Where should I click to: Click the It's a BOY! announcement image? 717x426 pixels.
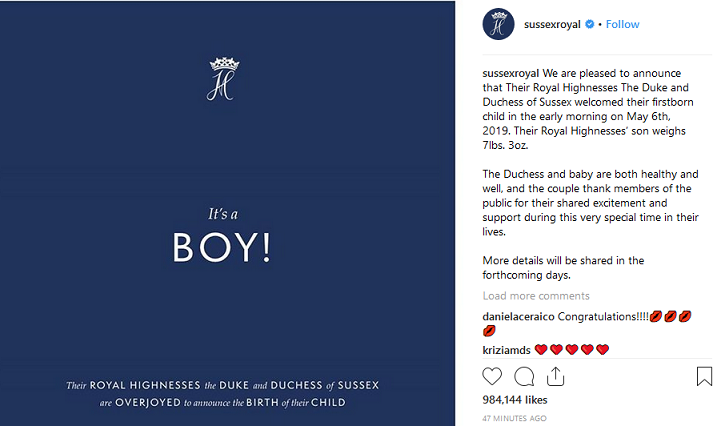pyautogui.click(x=227, y=213)
